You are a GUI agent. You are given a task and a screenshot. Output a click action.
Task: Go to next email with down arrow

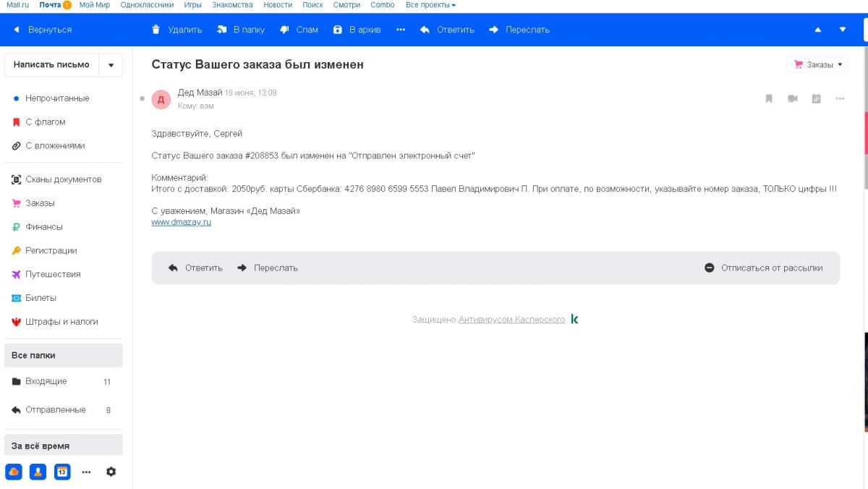point(842,30)
